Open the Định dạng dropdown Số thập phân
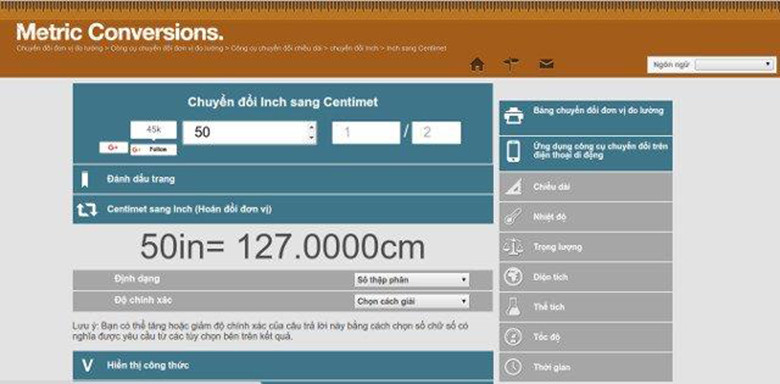 412,280
